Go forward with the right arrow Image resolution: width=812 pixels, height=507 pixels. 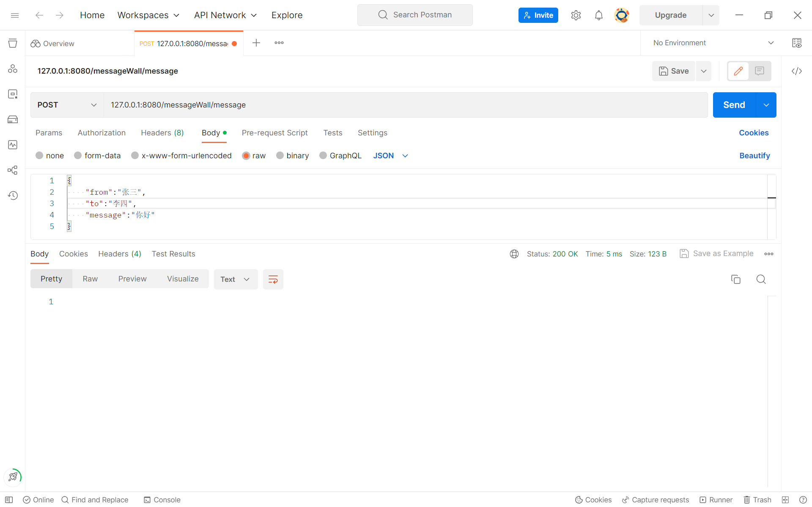click(60, 15)
